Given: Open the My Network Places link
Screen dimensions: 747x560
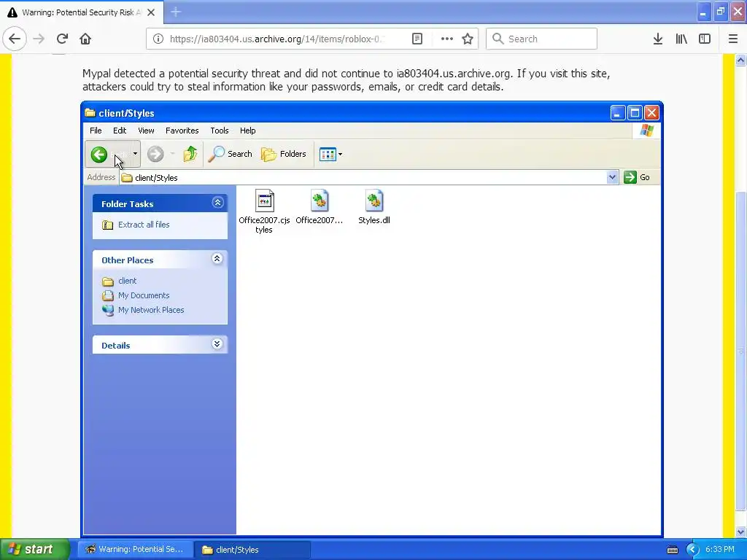Looking at the screenshot, I should click(151, 310).
